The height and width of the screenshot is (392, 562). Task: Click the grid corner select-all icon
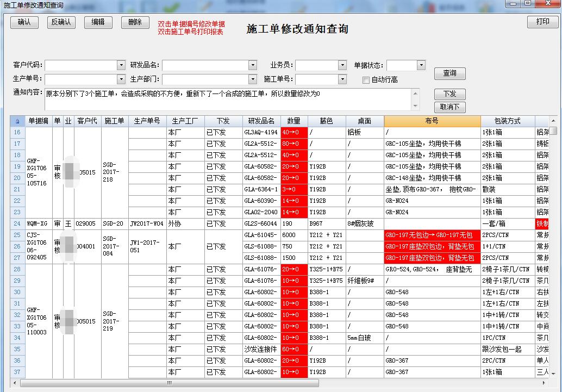tap(17, 121)
